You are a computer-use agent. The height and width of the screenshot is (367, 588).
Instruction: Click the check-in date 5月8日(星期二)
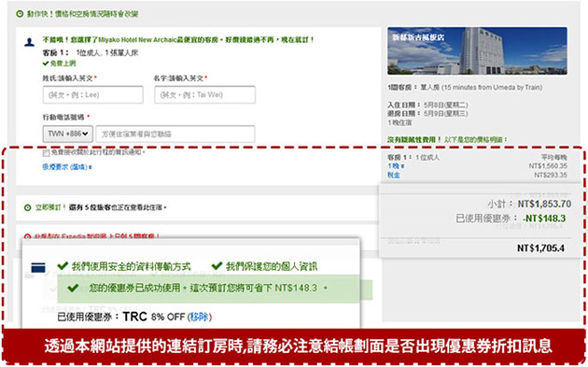[446, 106]
